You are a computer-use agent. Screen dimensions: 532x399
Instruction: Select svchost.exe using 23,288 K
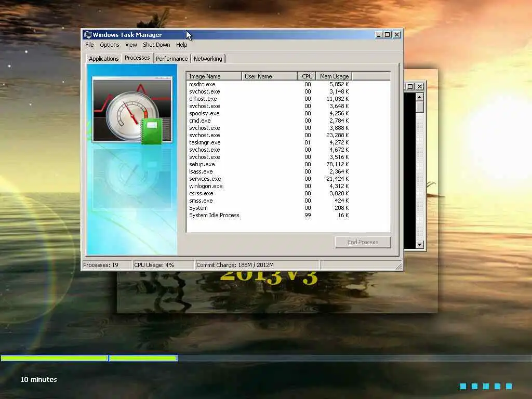click(204, 135)
